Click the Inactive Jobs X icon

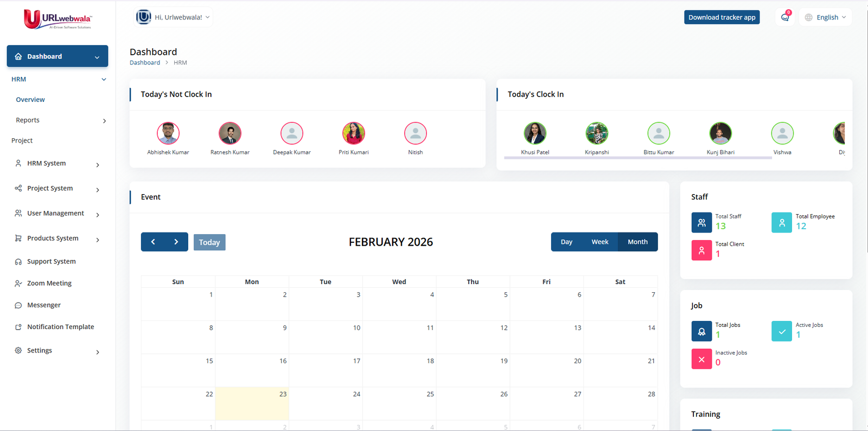coord(701,359)
